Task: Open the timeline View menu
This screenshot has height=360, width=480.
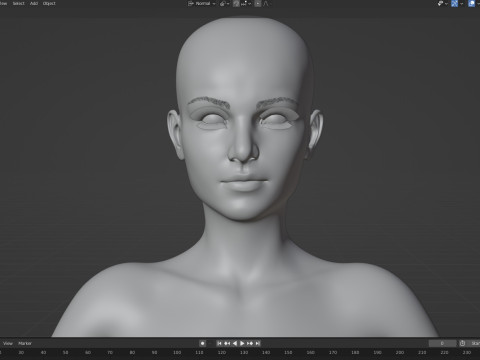Action: tap(8, 343)
